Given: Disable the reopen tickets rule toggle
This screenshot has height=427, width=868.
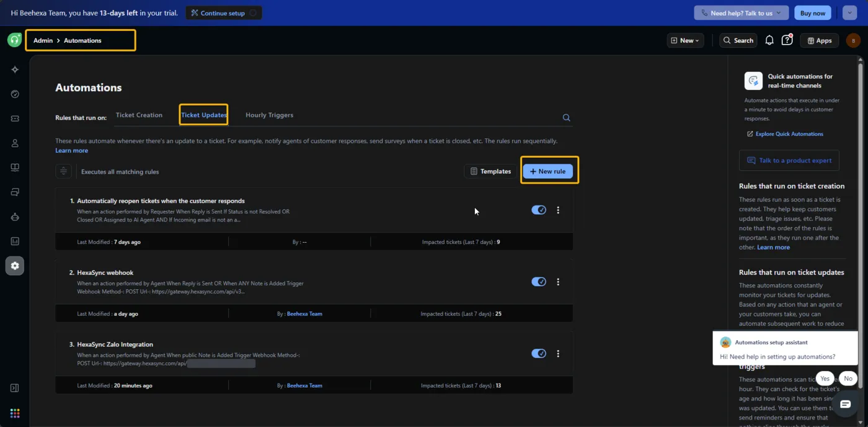Looking at the screenshot, I should [x=539, y=210].
